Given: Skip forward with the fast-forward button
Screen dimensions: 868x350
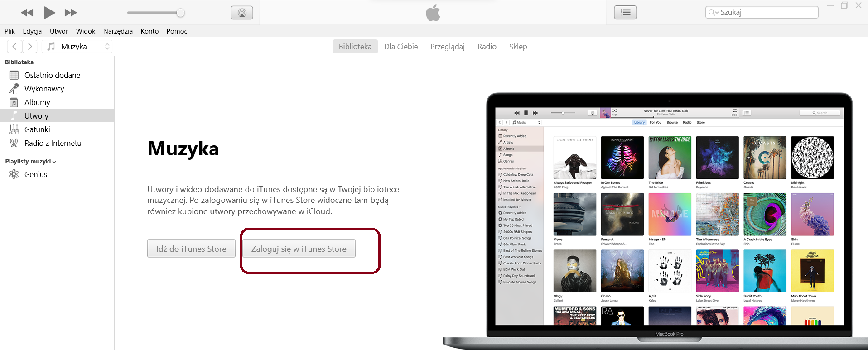Looking at the screenshot, I should coord(71,13).
